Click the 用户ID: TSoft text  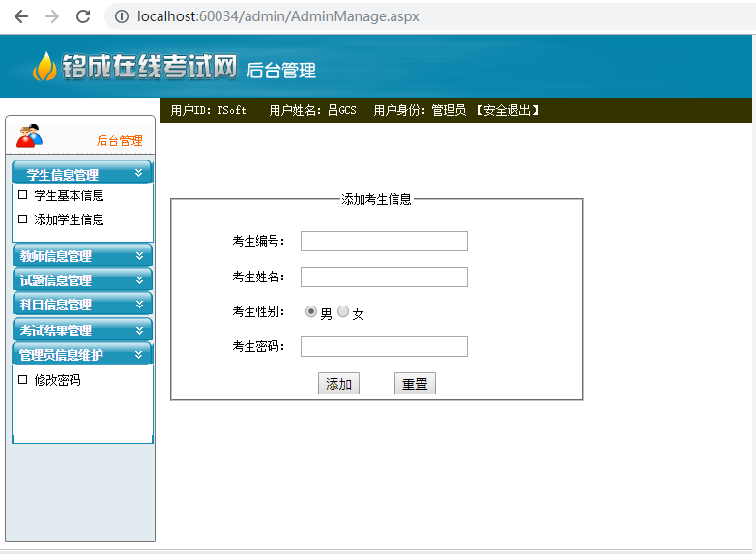point(208,110)
